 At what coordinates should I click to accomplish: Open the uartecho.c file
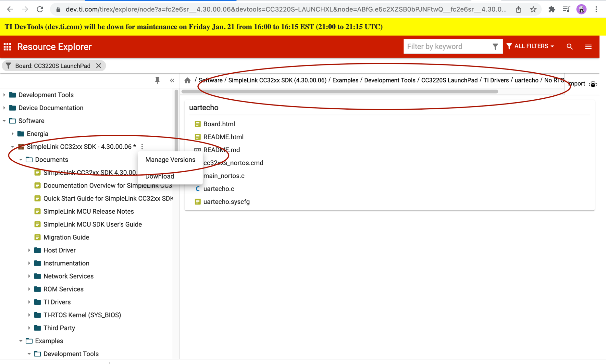coord(219,189)
